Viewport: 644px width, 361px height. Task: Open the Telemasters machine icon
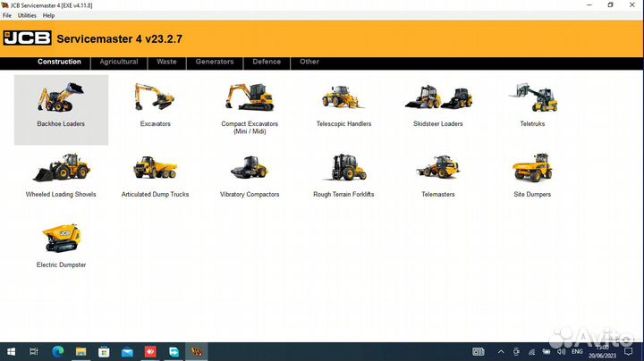(437, 167)
